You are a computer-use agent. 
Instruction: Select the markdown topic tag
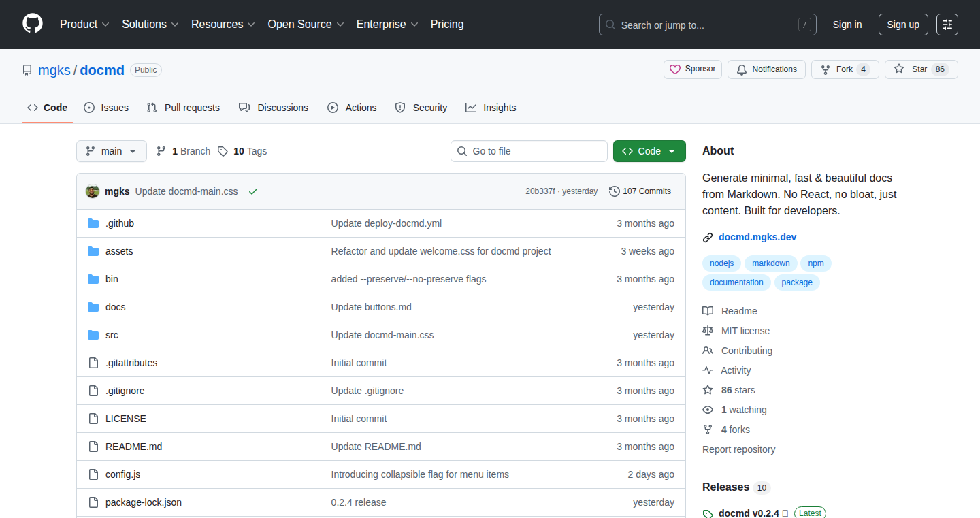pos(771,263)
